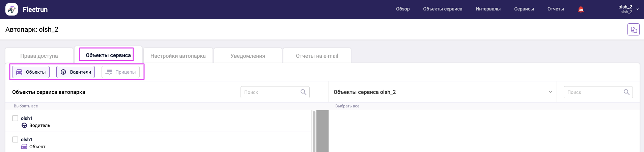Focus the left Поиск search field
The height and width of the screenshot is (152, 644).
270,92
